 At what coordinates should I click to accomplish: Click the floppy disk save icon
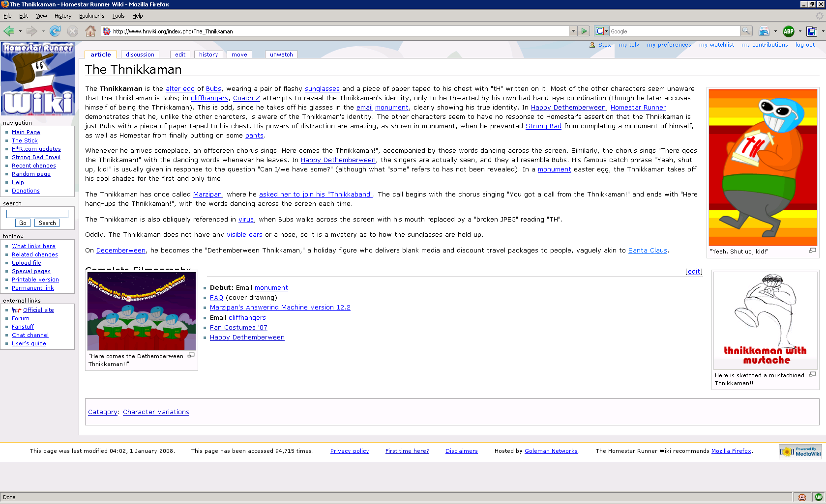(x=812, y=31)
